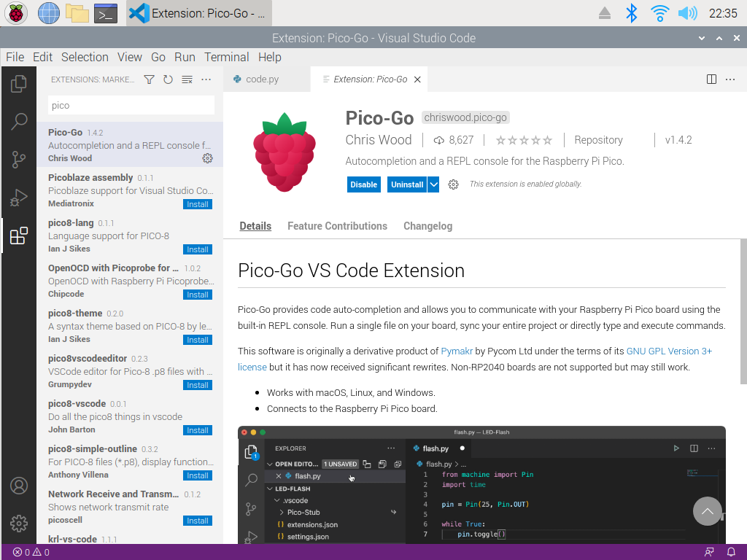Switch to Feature Contributions tab
The height and width of the screenshot is (560, 747).
[x=337, y=226]
